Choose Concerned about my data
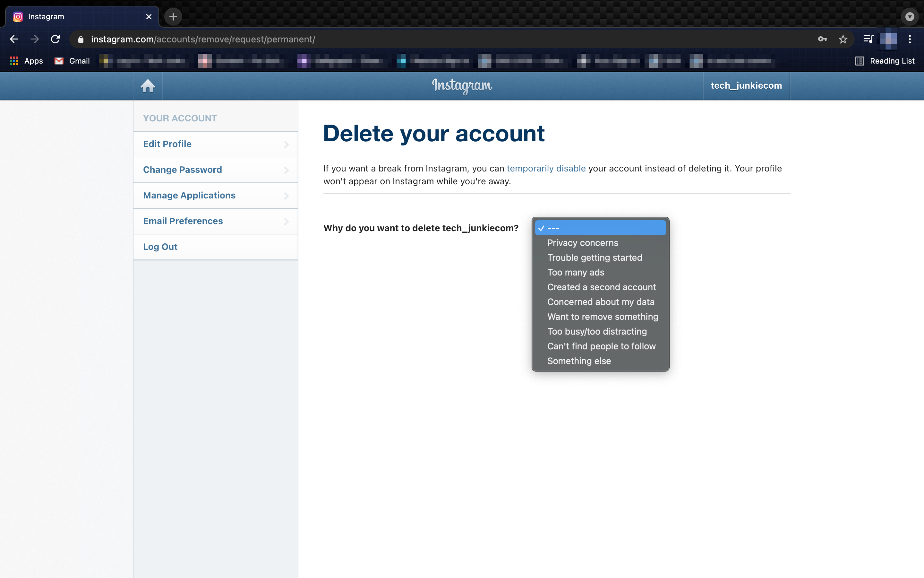Screen dimensions: 924x578 600,302
